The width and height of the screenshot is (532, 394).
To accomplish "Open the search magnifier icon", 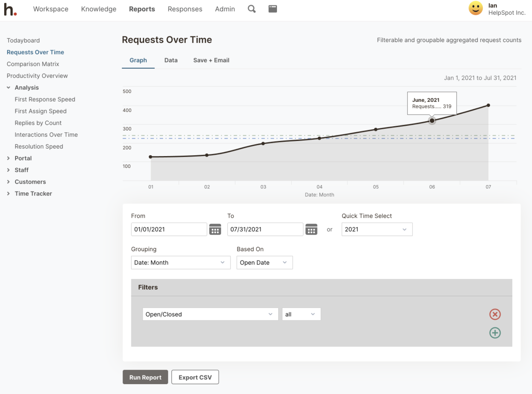I will (x=252, y=9).
